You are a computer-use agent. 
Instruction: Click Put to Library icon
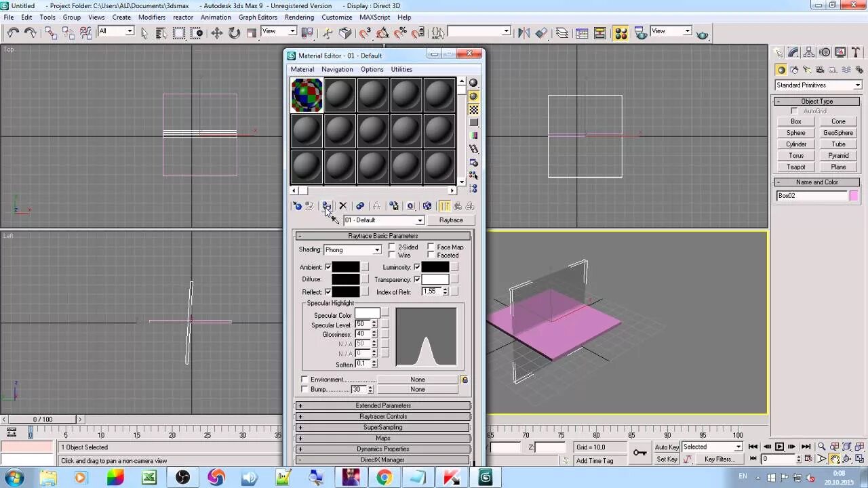(x=393, y=206)
